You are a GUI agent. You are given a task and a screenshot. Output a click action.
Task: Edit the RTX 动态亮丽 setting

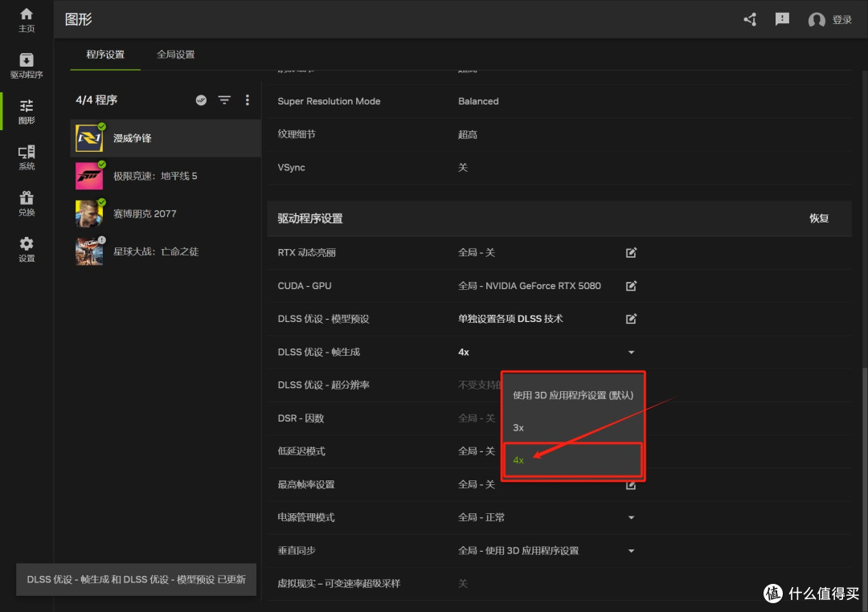pos(631,253)
